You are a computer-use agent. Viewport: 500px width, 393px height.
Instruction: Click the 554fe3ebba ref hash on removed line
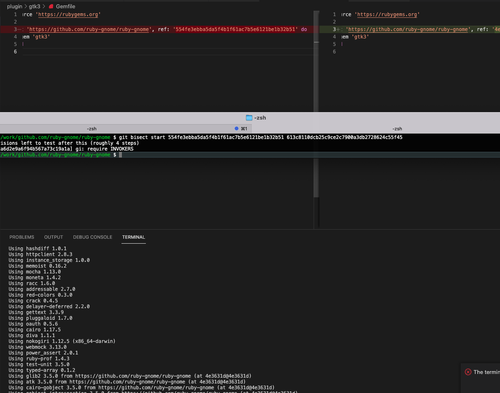[235, 29]
